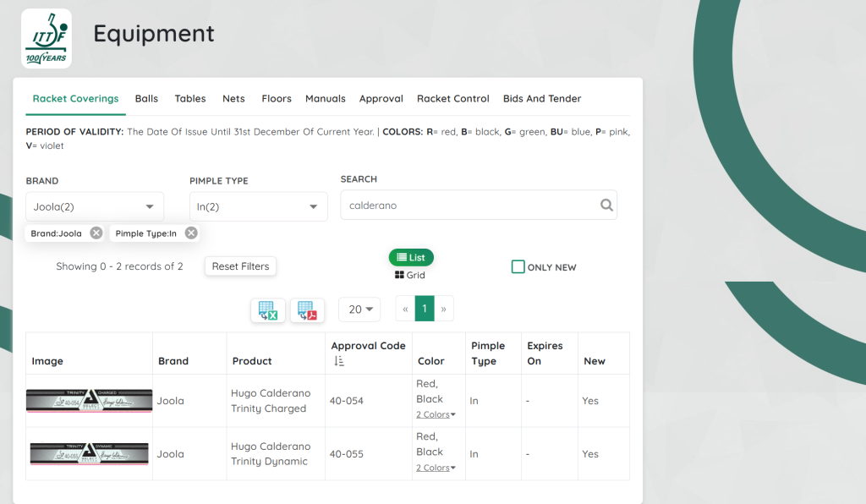Open the Pimple Type dropdown
The height and width of the screenshot is (504, 866).
[x=258, y=206]
